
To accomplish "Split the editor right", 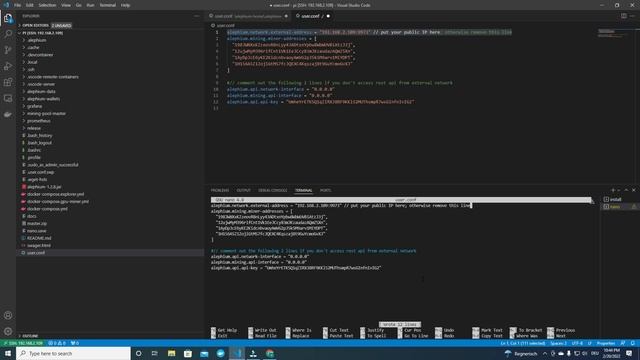I will point(624,16).
